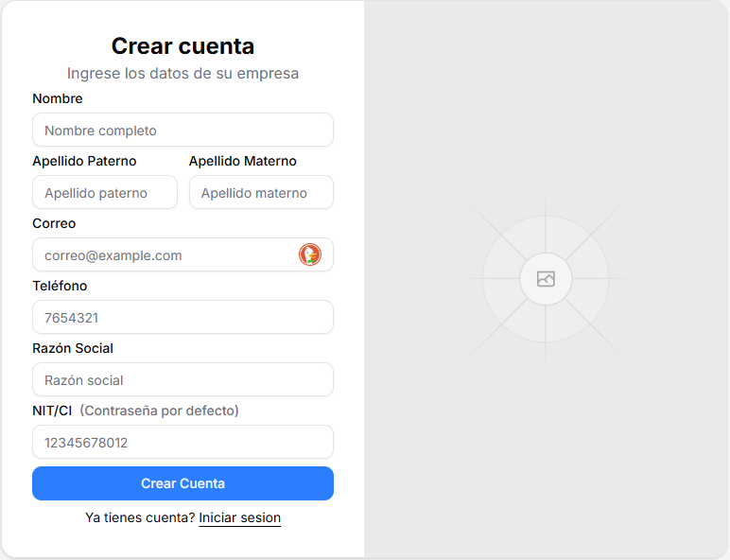Click inside the correo@example.com email field

point(165,255)
